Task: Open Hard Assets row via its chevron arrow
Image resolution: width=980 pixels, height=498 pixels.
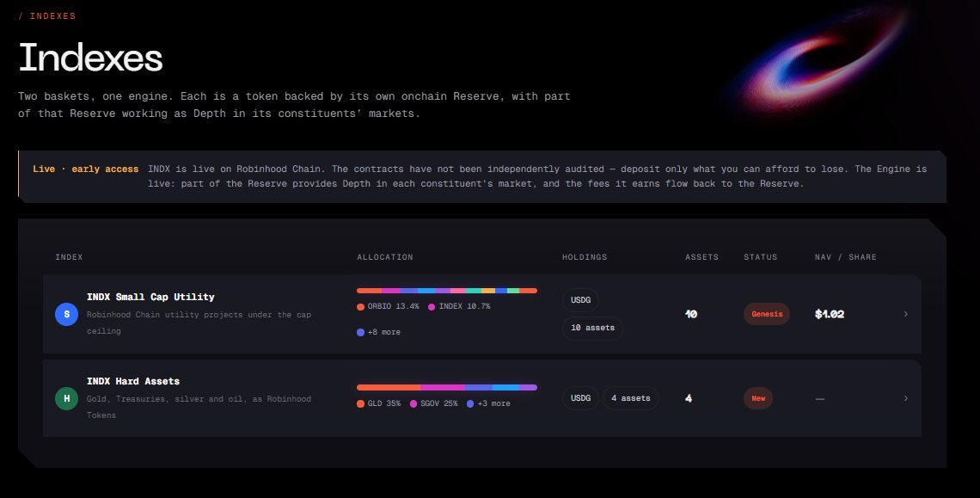Action: 905,398
